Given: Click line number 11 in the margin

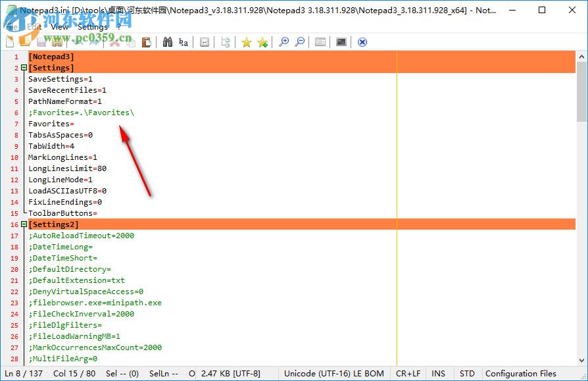Looking at the screenshot, I should 14,168.
